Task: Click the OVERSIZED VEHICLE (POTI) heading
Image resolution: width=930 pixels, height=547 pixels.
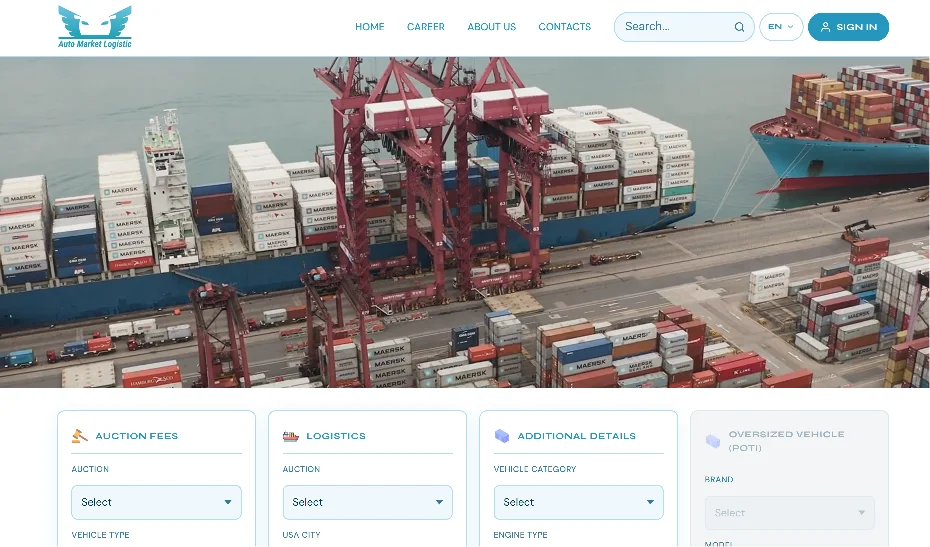Action: coord(786,441)
